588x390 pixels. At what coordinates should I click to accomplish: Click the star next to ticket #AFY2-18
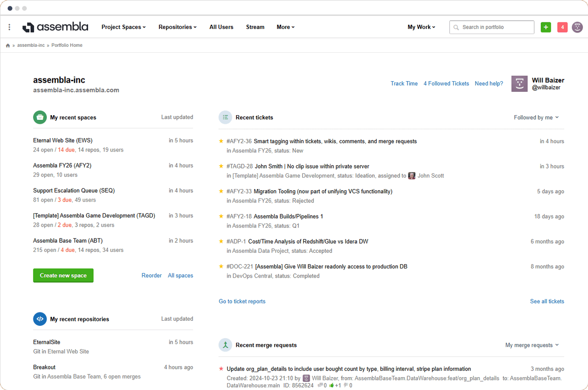tap(221, 216)
